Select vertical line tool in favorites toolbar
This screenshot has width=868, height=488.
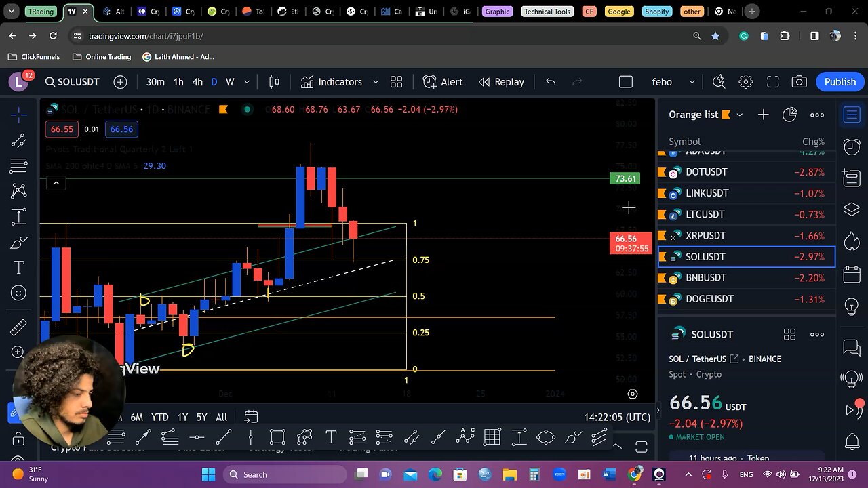pyautogui.click(x=250, y=437)
